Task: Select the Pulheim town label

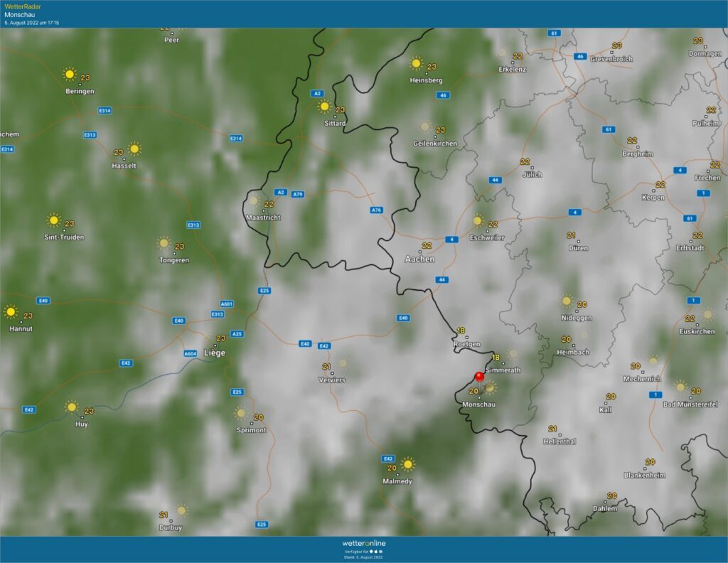Action: (706, 123)
